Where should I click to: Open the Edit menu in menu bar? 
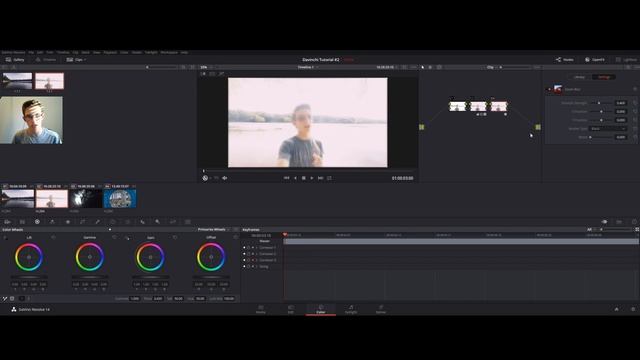[40, 53]
